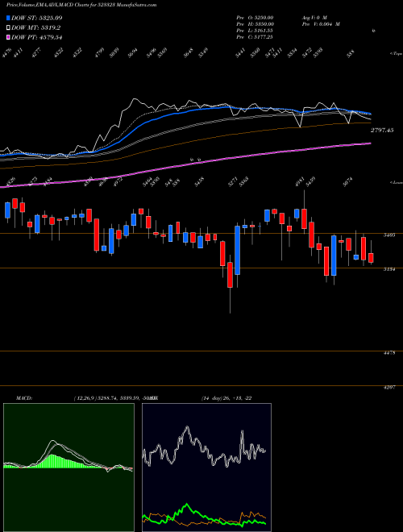Click the rightmost red candlestick
403x532 pixels.
click(x=371, y=258)
